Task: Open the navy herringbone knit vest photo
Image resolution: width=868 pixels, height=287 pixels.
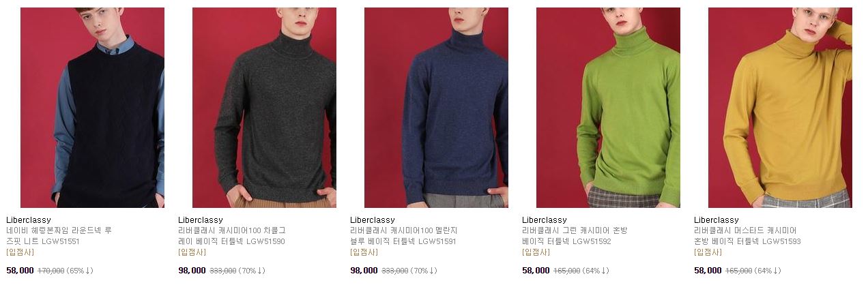Action: 92,108
